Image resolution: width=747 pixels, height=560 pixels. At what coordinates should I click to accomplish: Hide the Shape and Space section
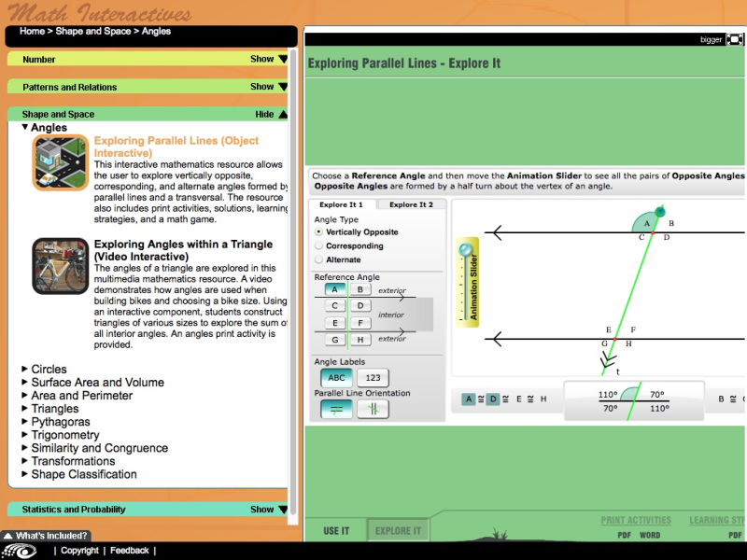(x=271, y=114)
